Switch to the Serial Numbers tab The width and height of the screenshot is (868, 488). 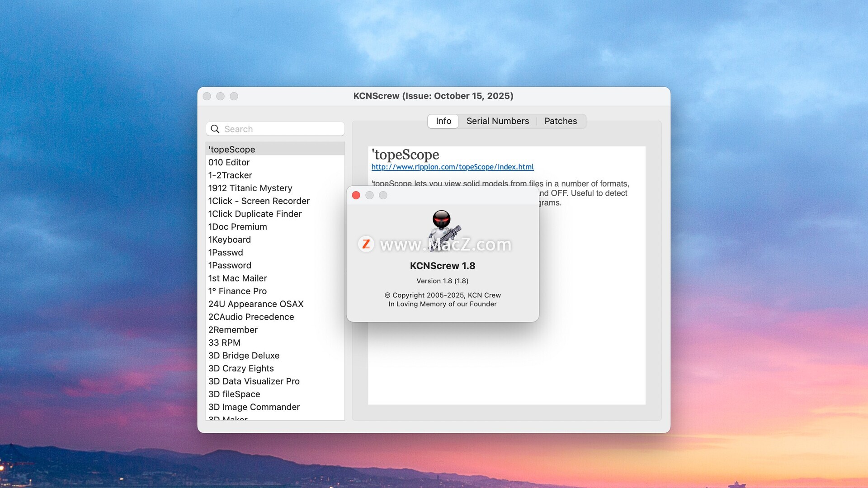coord(497,121)
